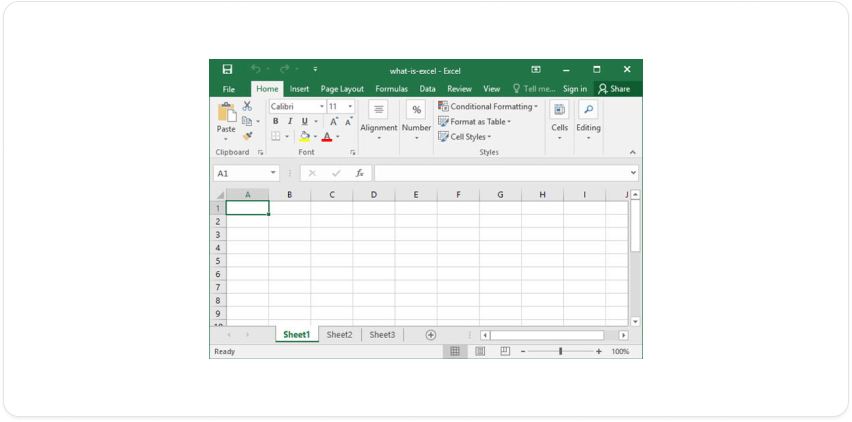852x422 pixels.
Task: Open the Number format group
Action: pos(416,121)
